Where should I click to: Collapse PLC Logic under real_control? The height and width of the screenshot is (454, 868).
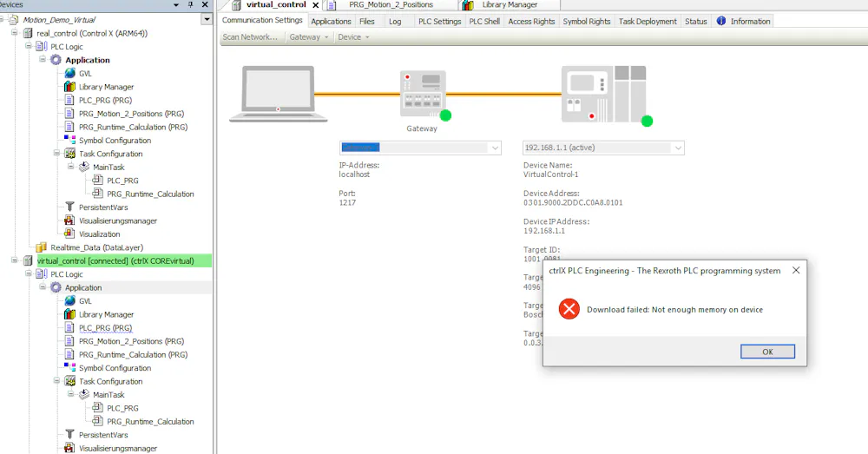pyautogui.click(x=29, y=46)
